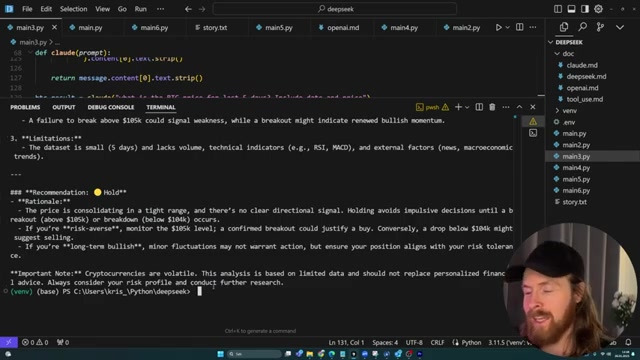
Task: Open the Explorer view icon
Action: 564,27
